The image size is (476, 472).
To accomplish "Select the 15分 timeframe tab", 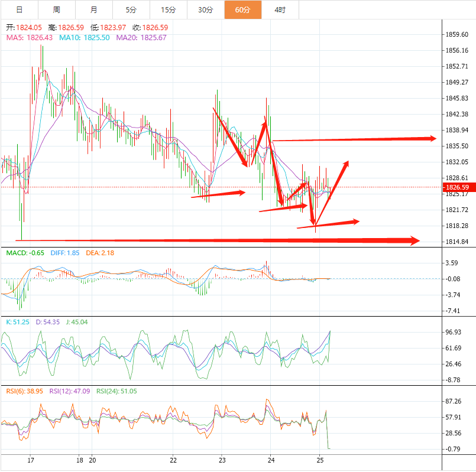I will coord(169,9).
